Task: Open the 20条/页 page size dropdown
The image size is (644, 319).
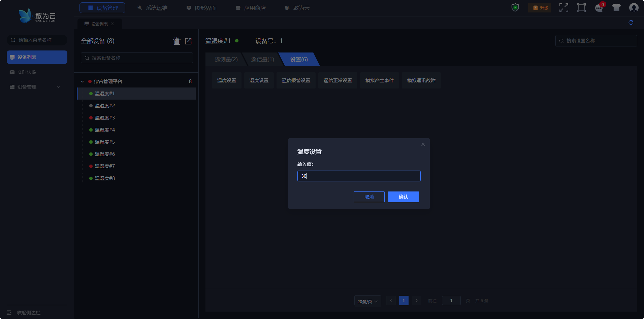Action: coord(367,301)
